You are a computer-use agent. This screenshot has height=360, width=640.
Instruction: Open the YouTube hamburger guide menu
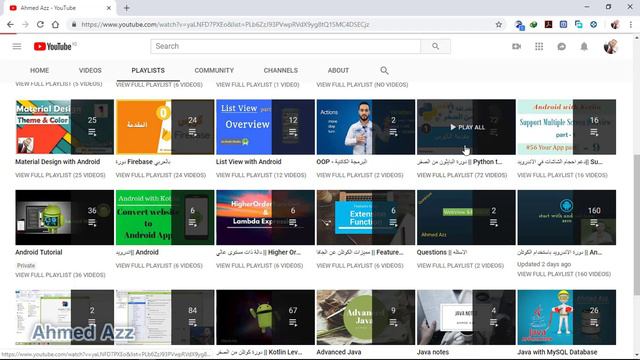tap(17, 47)
